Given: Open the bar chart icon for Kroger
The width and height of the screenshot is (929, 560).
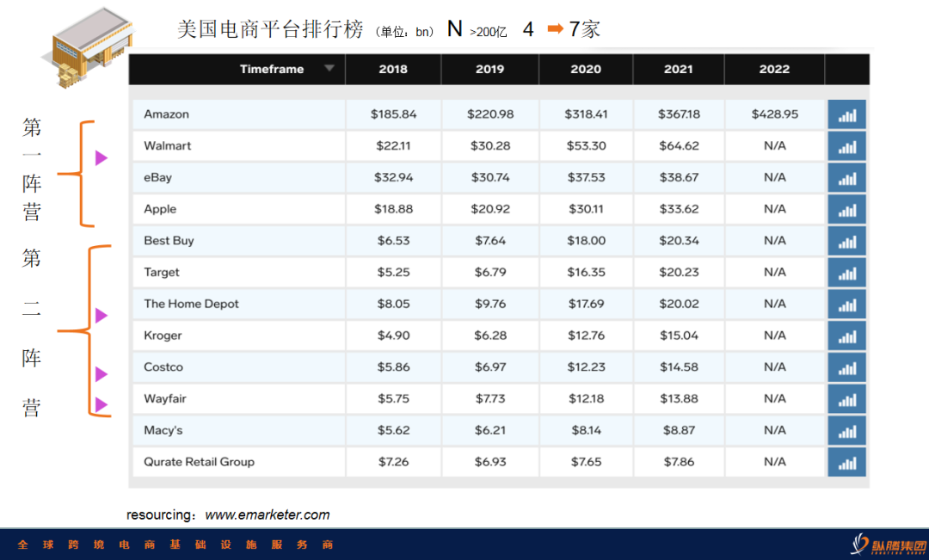Looking at the screenshot, I should (x=846, y=335).
